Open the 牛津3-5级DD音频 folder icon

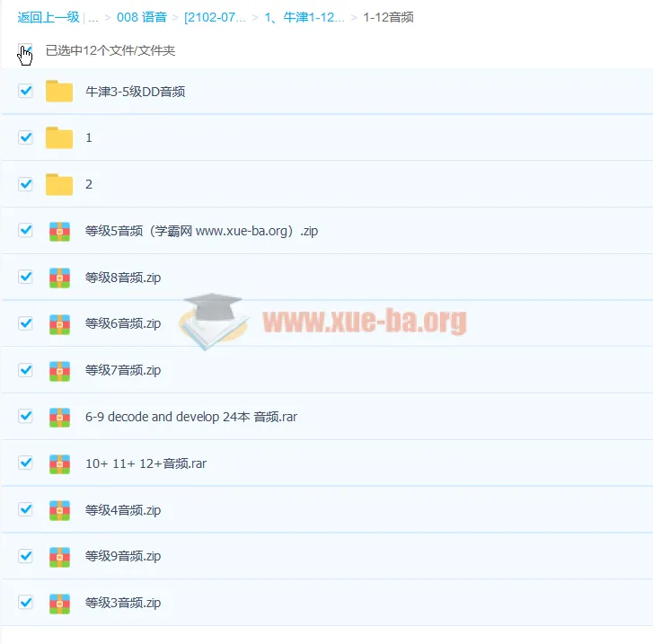click(x=59, y=91)
